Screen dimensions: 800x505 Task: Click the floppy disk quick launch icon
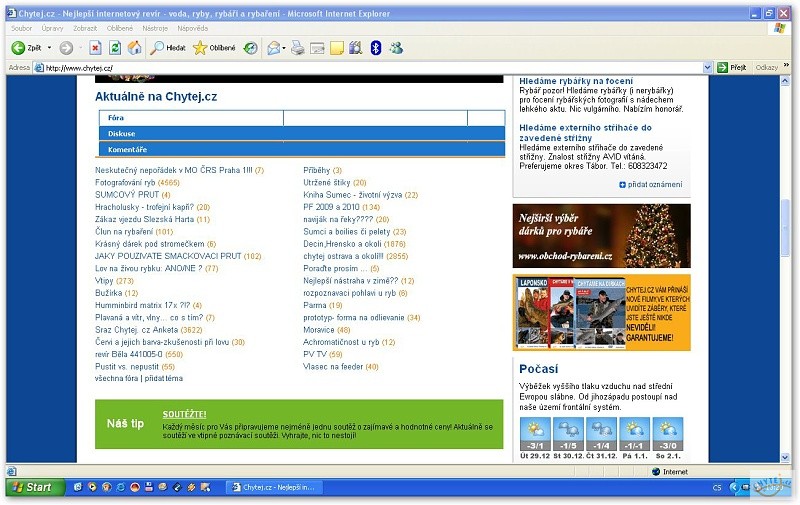point(149,487)
